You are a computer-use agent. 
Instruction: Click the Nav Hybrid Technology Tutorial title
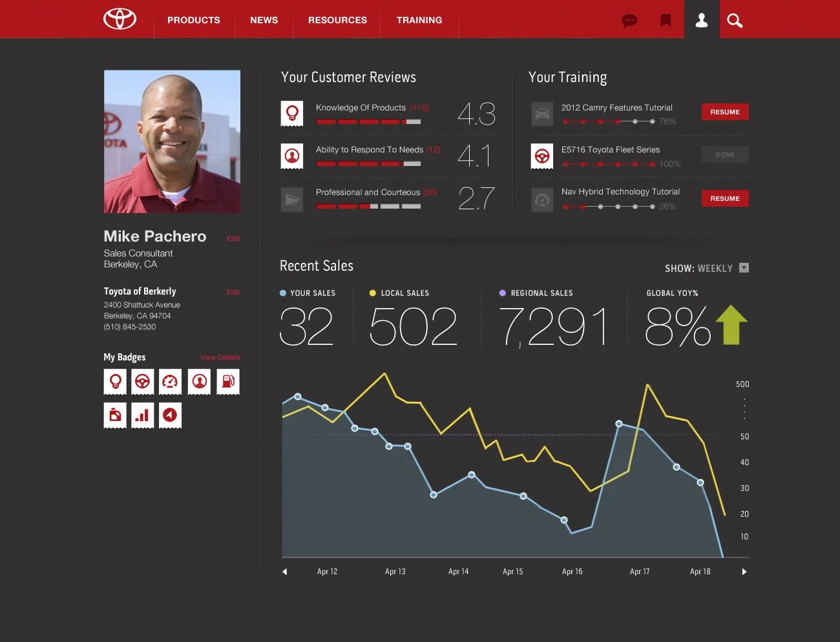pyautogui.click(x=620, y=192)
